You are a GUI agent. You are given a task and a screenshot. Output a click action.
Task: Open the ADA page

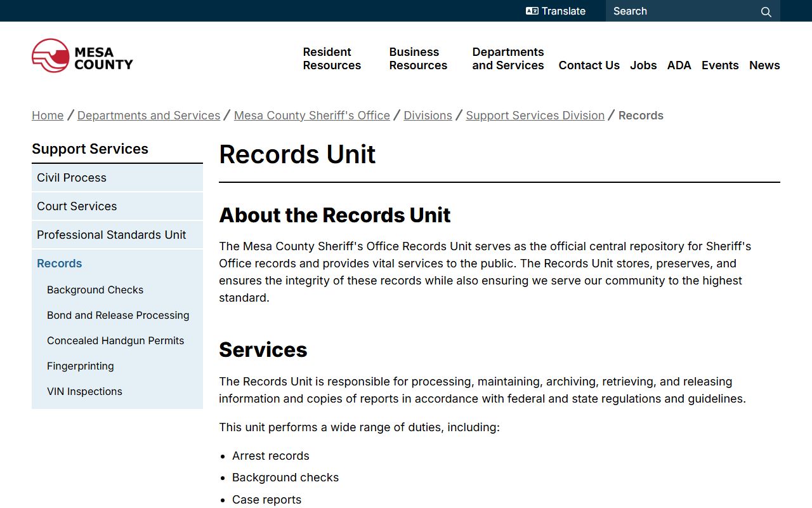[679, 65]
